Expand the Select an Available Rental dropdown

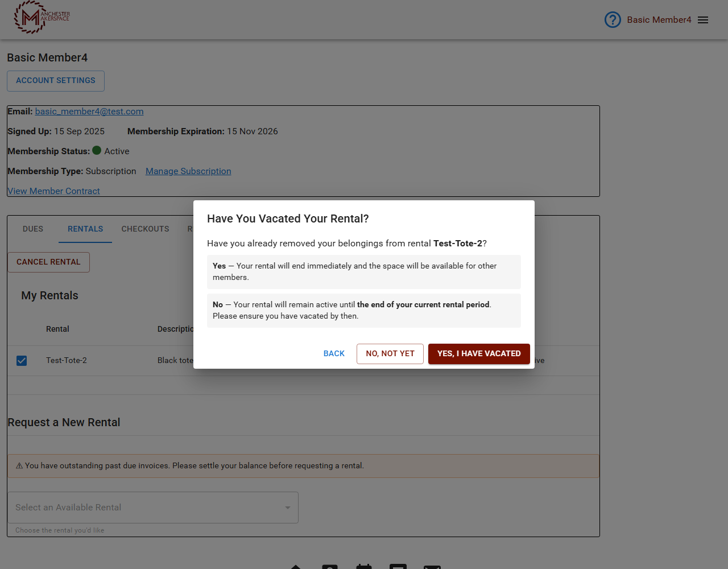[x=153, y=508]
